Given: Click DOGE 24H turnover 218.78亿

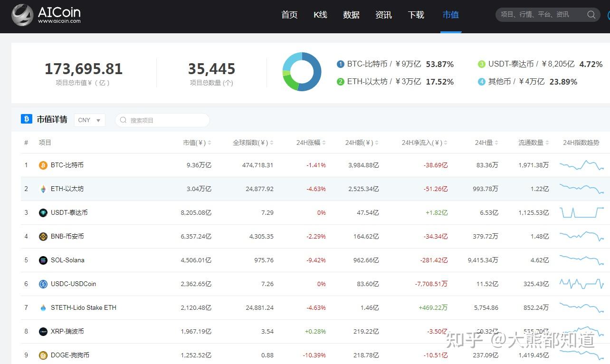Looking at the screenshot, I should click(366, 355).
